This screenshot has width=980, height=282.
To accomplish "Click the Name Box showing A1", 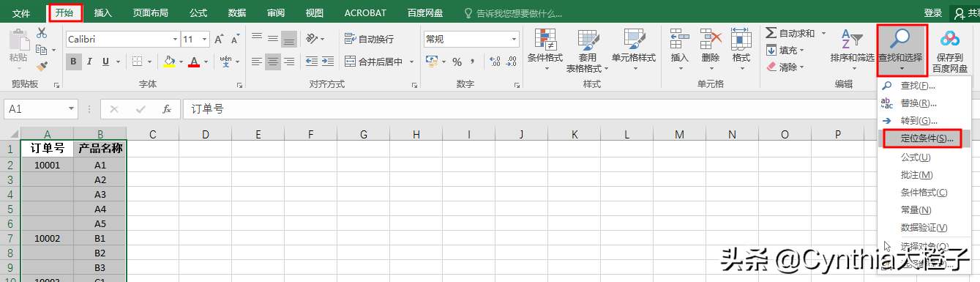I will pyautogui.click(x=41, y=109).
